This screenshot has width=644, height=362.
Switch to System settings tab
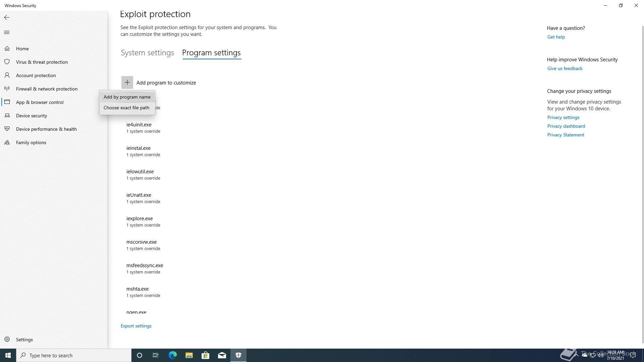(x=147, y=53)
